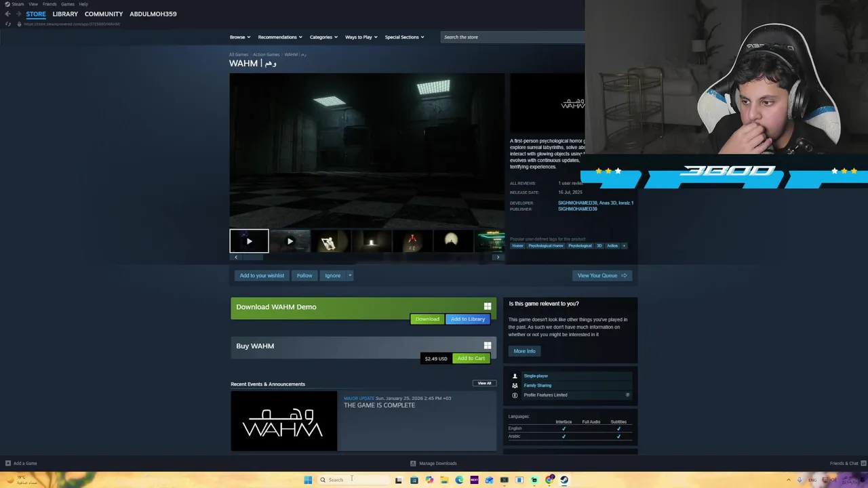Open THE GAME IS COMPLETE announcement

pos(379,405)
